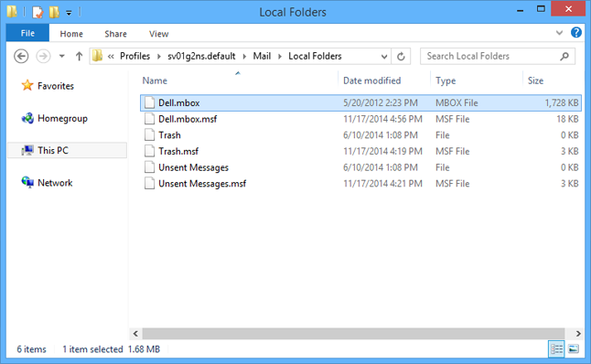Open Customize Quick Access Toolbar dropdown

coord(69,13)
